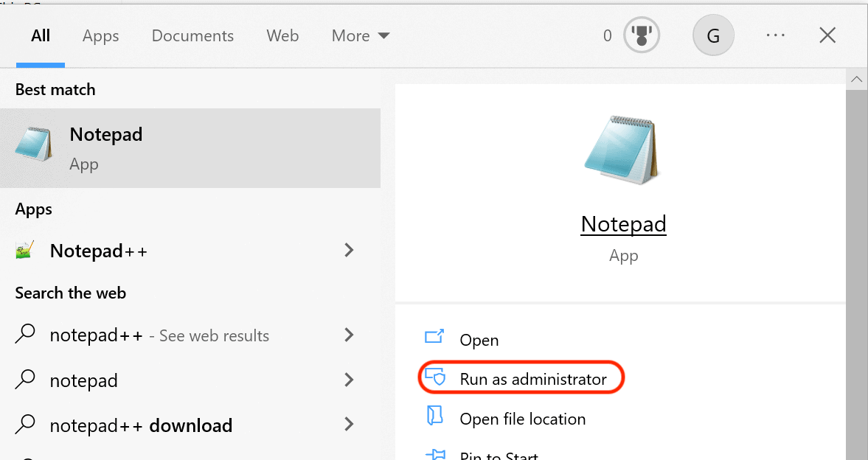Click the Notepad title link in preview
The width and height of the screenshot is (868, 460).
pos(623,223)
